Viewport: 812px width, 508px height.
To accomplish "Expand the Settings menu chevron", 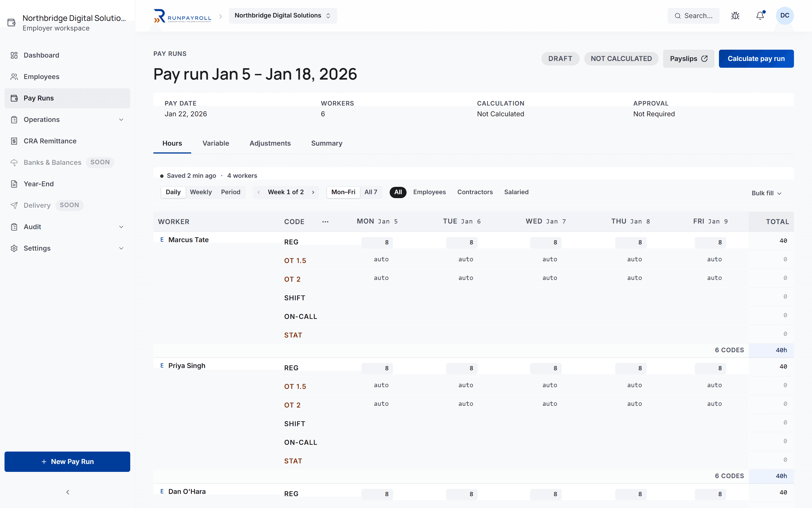I will (121, 248).
